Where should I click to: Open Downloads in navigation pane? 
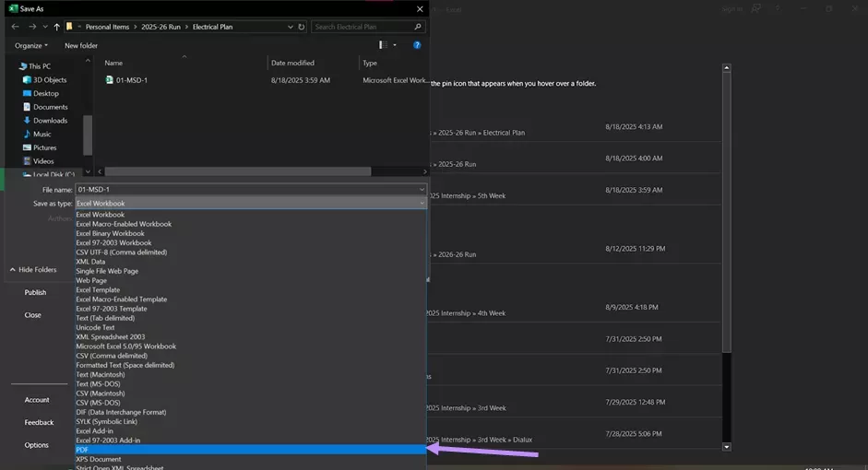[45, 121]
